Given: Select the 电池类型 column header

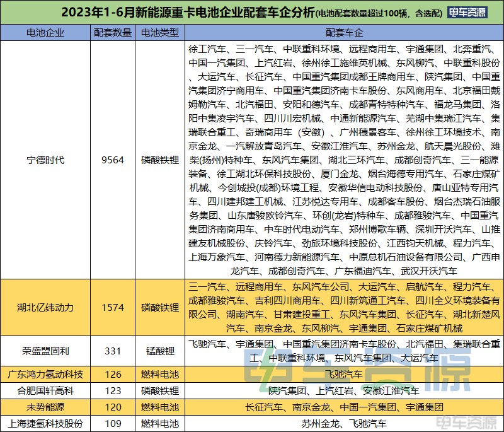Looking at the screenshot, I should pyautogui.click(x=160, y=33).
